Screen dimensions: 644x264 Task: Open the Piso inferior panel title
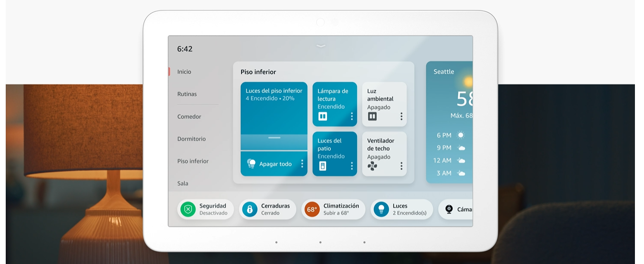click(x=258, y=72)
